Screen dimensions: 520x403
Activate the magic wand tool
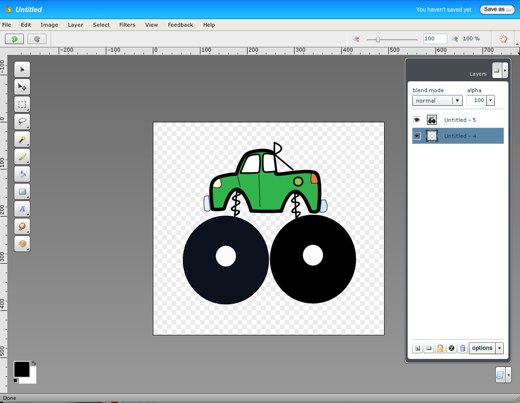(x=22, y=139)
